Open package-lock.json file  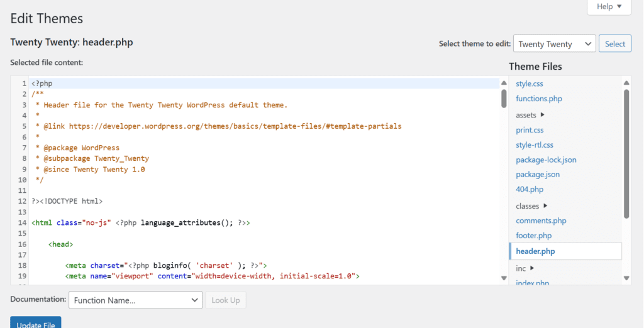pos(546,160)
